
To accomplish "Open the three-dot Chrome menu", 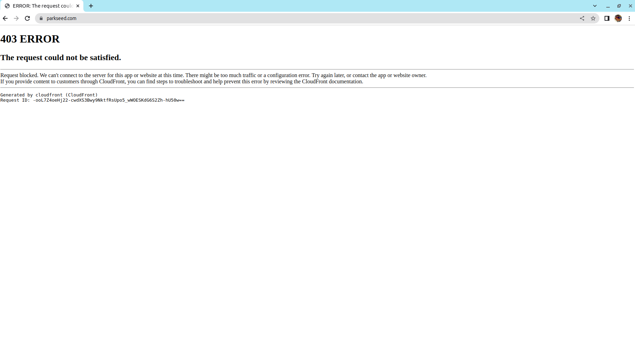I will [x=629, y=18].
